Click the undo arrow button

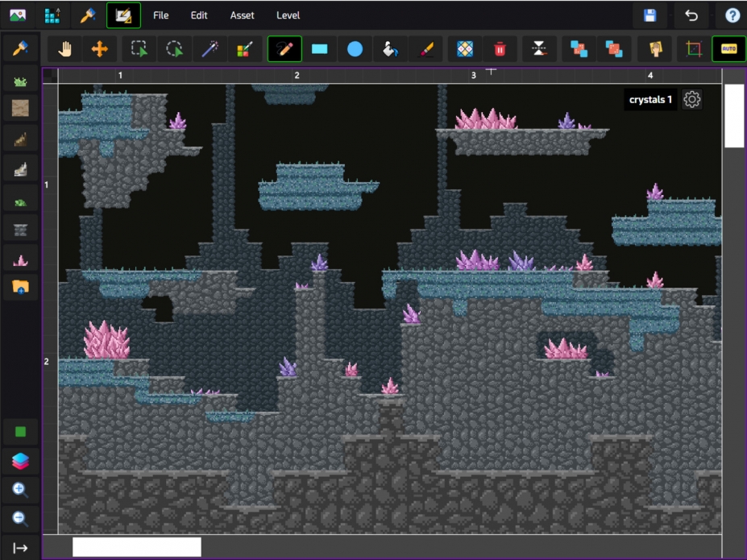click(691, 15)
